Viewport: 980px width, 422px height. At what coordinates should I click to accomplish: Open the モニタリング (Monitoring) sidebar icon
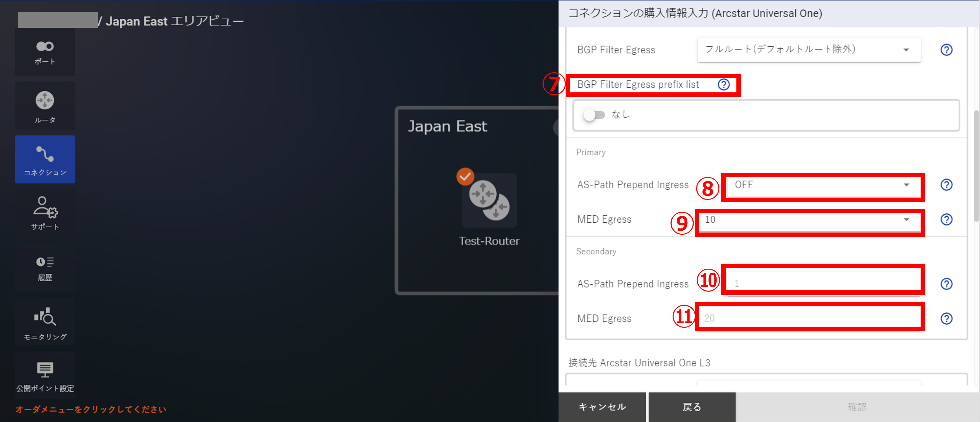coord(45,322)
